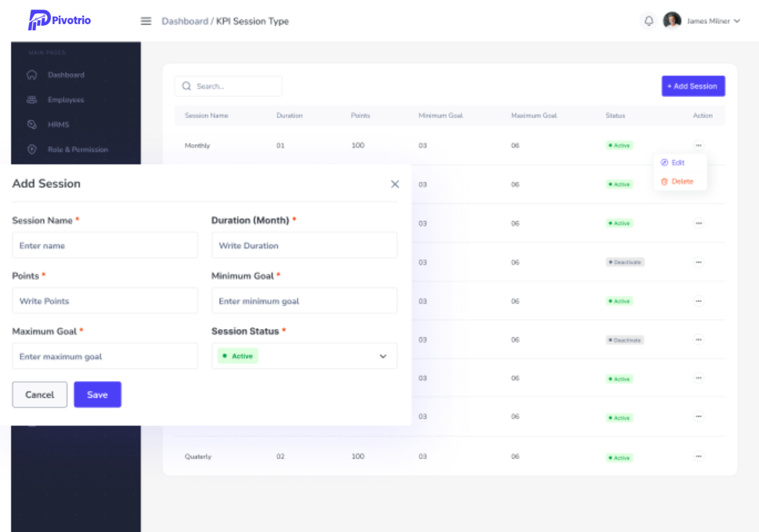Click the Enter minimum goal input field

click(304, 301)
